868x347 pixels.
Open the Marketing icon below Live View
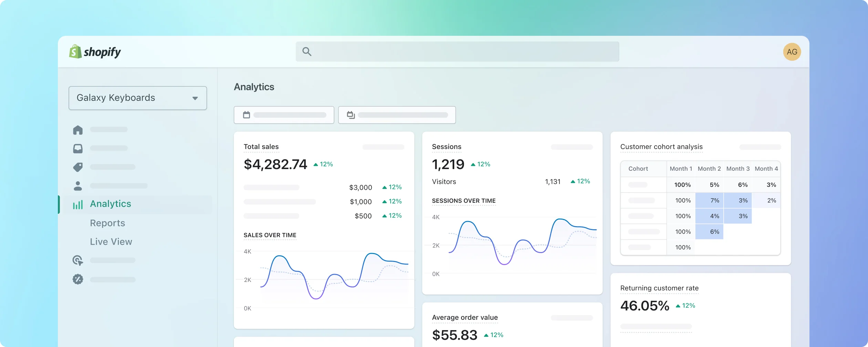pos(78,261)
